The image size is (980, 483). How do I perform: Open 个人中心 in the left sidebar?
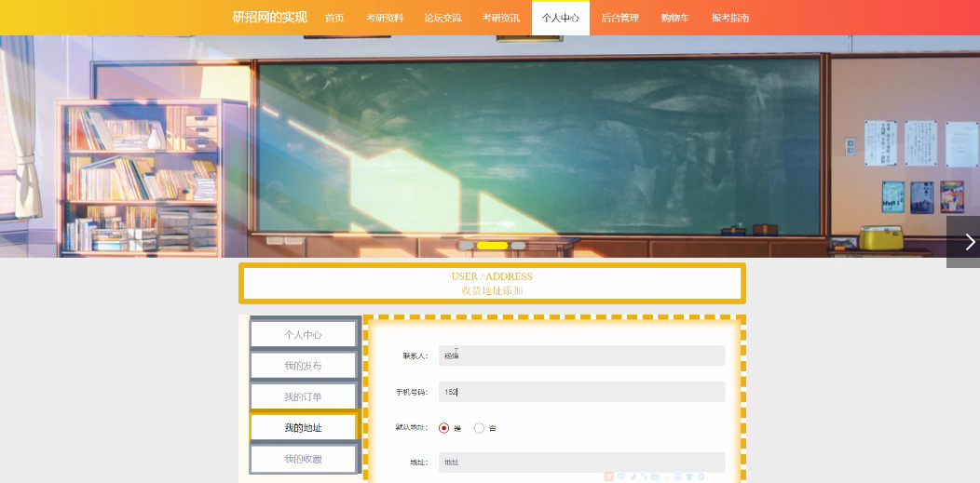click(303, 334)
